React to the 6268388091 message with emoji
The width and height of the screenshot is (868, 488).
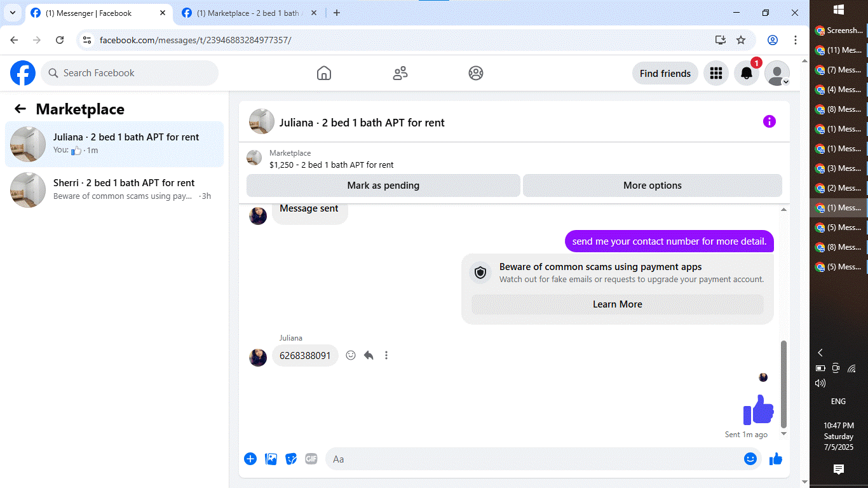pyautogui.click(x=351, y=355)
